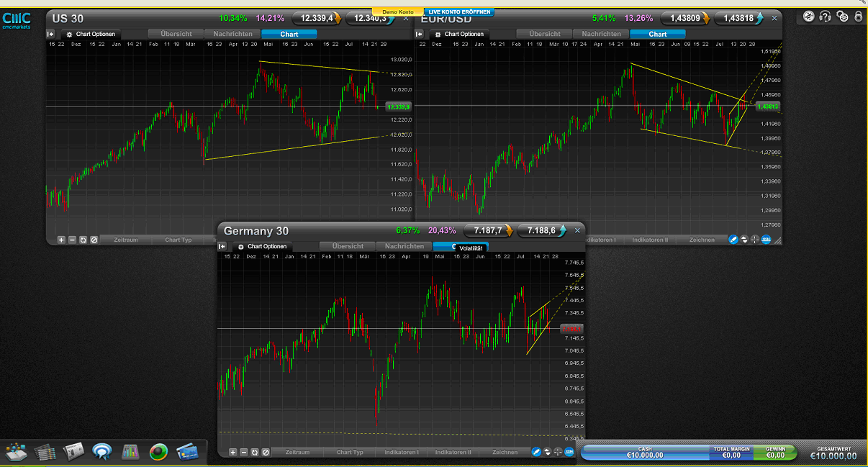Select the blue pencil draw tool on Germany 30 chart
This screenshot has height=467, width=868.
535,452
